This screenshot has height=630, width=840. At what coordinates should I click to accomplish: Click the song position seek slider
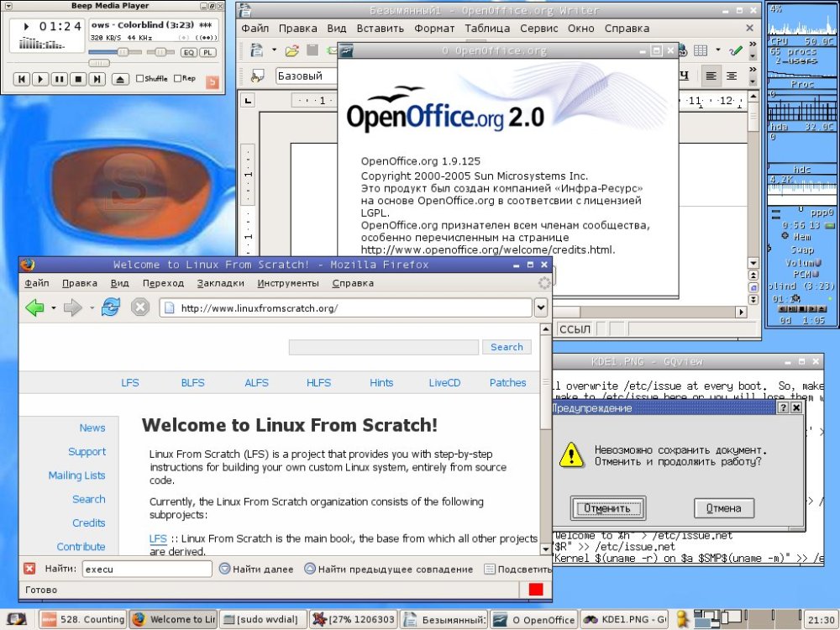pyautogui.click(x=99, y=63)
